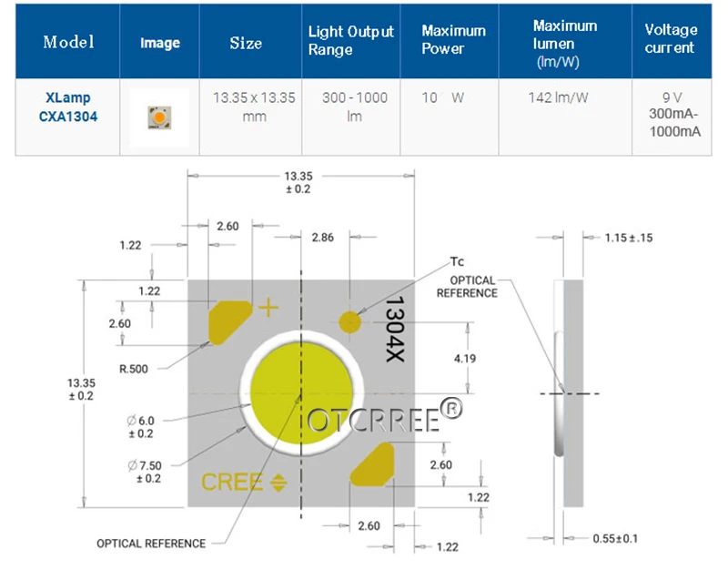The height and width of the screenshot is (580, 728).
Task: Click the yellow LED emitting surface circle
Action: pyautogui.click(x=302, y=392)
